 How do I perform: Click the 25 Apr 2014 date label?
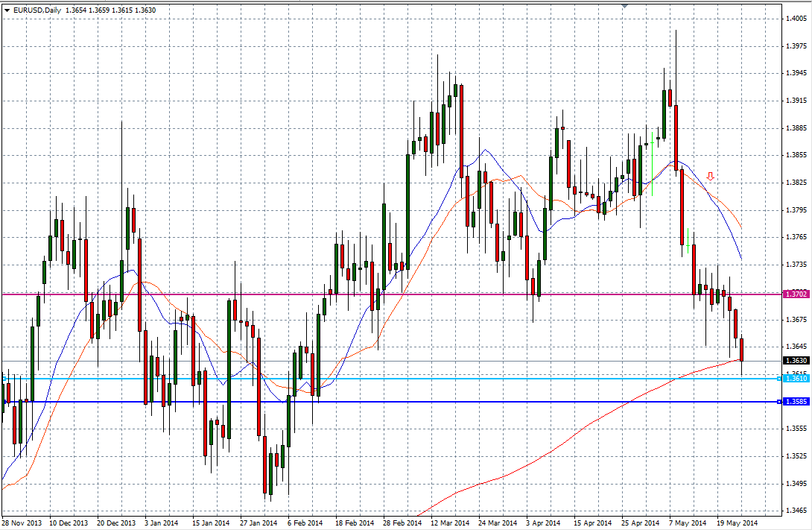pos(641,523)
